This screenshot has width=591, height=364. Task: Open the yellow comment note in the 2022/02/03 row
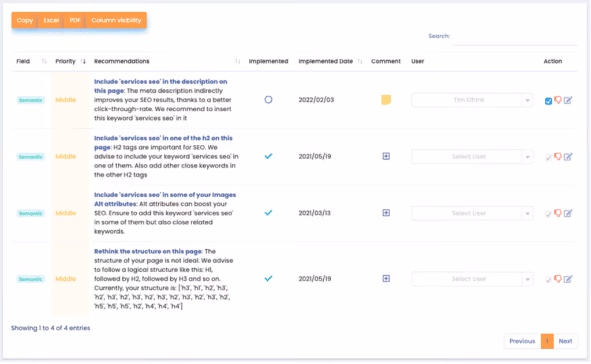[x=386, y=100]
